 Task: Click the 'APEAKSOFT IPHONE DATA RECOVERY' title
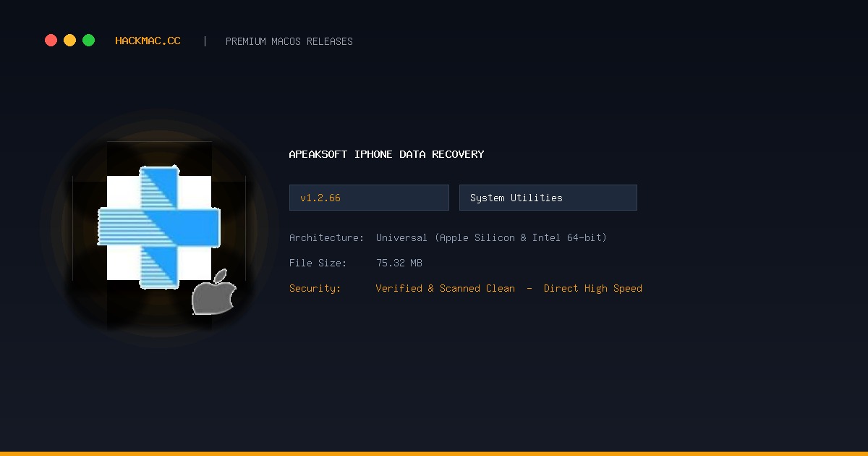[386, 154]
